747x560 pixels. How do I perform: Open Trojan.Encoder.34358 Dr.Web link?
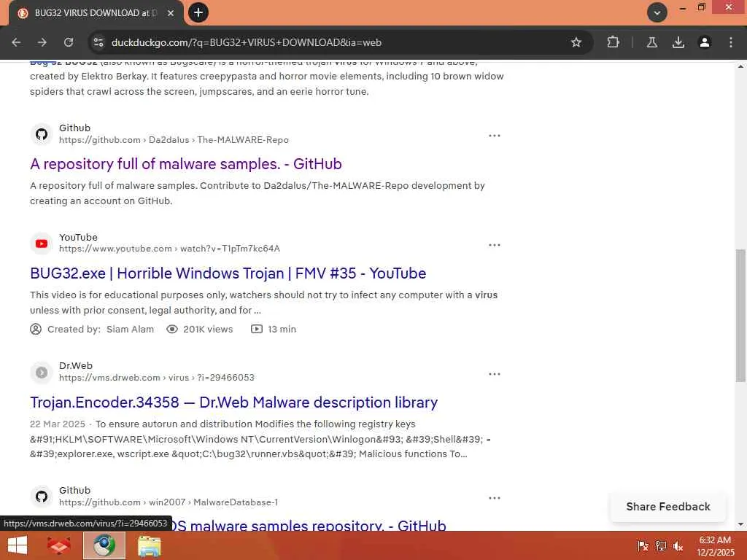coord(233,402)
